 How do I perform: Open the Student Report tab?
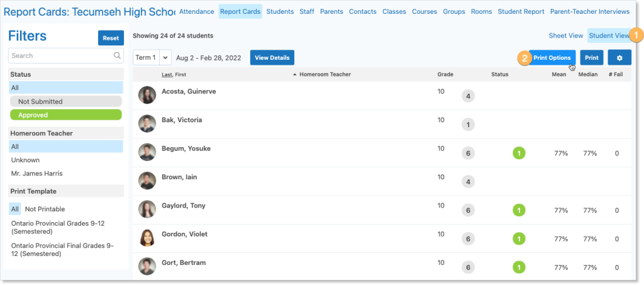pyautogui.click(x=521, y=11)
